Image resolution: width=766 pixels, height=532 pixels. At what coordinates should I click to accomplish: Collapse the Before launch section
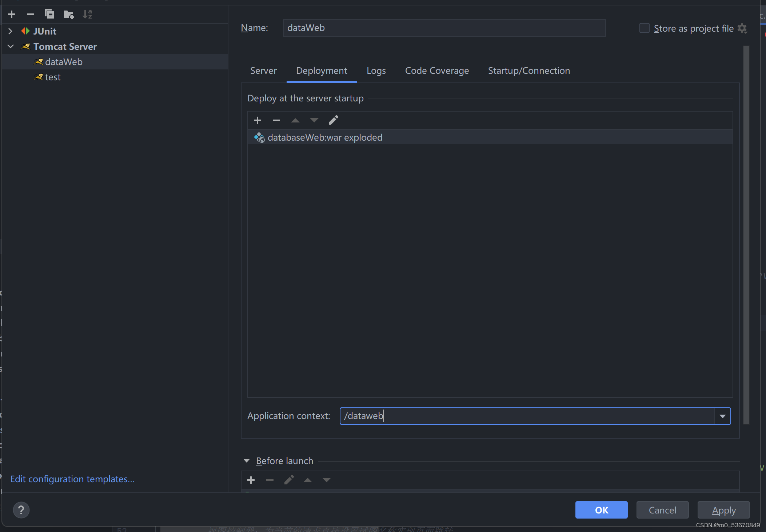point(247,461)
